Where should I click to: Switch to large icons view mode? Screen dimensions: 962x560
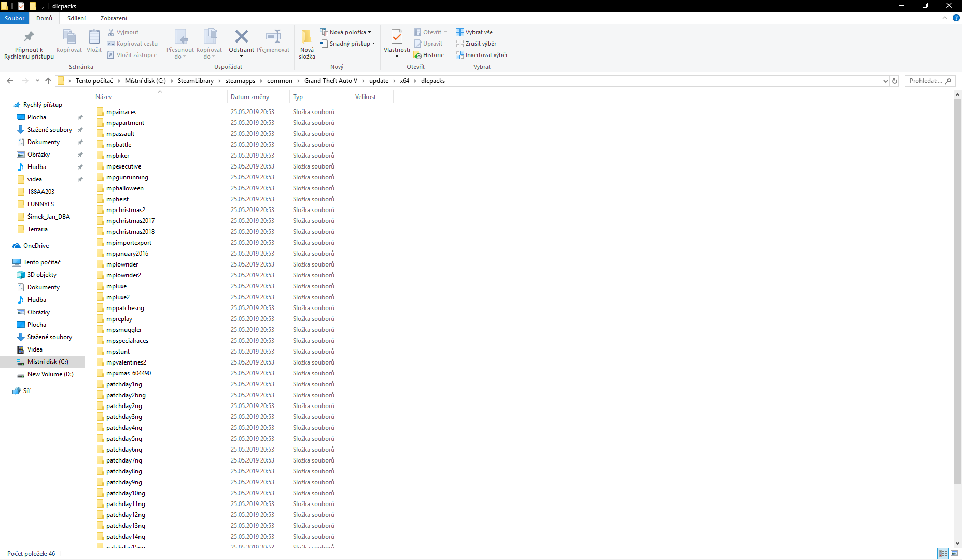point(954,553)
